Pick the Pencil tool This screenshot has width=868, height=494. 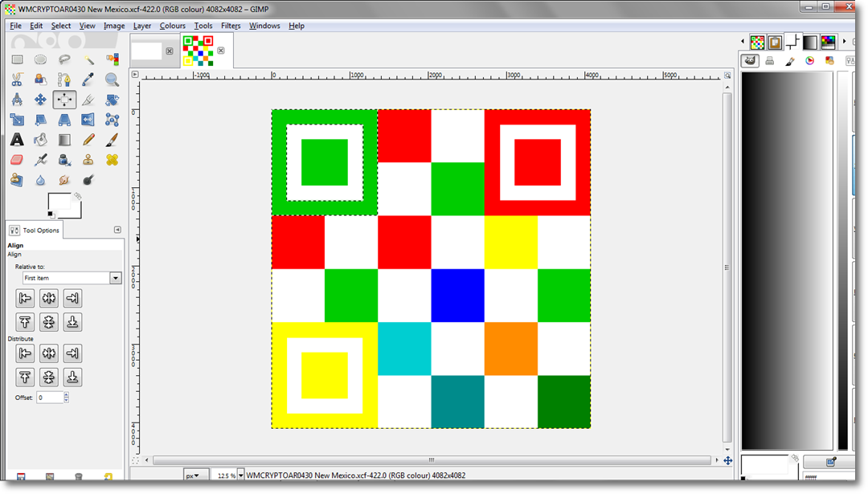click(x=88, y=140)
